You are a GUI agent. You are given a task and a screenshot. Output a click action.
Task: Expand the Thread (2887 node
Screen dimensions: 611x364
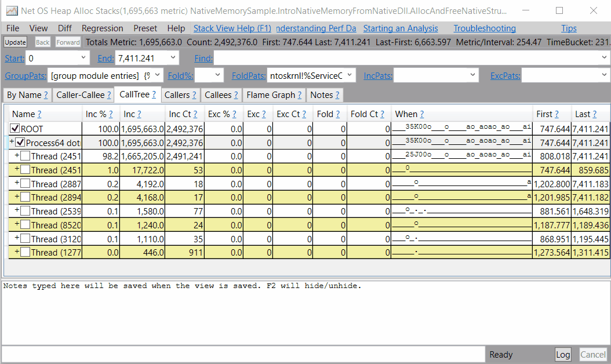[17, 183]
